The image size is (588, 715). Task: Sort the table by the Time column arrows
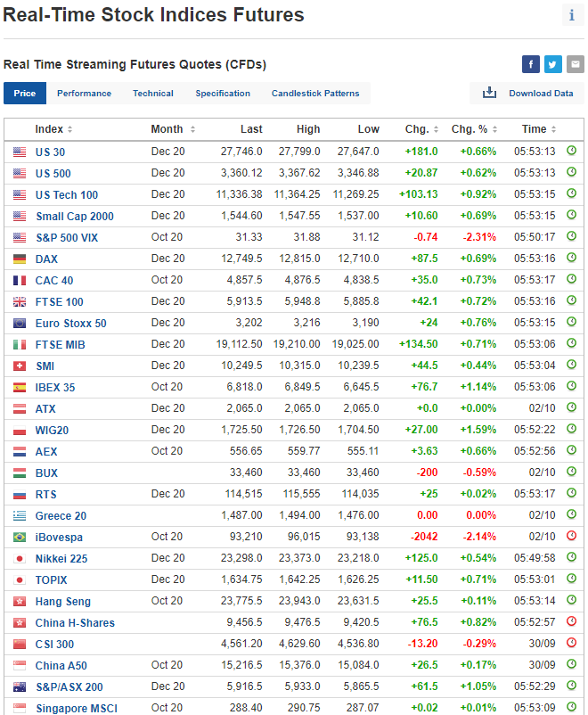click(554, 129)
